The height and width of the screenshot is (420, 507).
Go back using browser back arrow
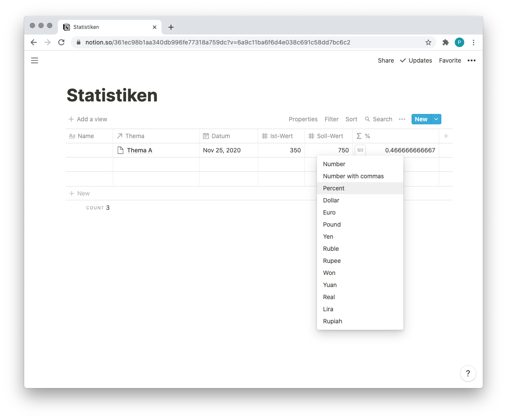(x=34, y=42)
